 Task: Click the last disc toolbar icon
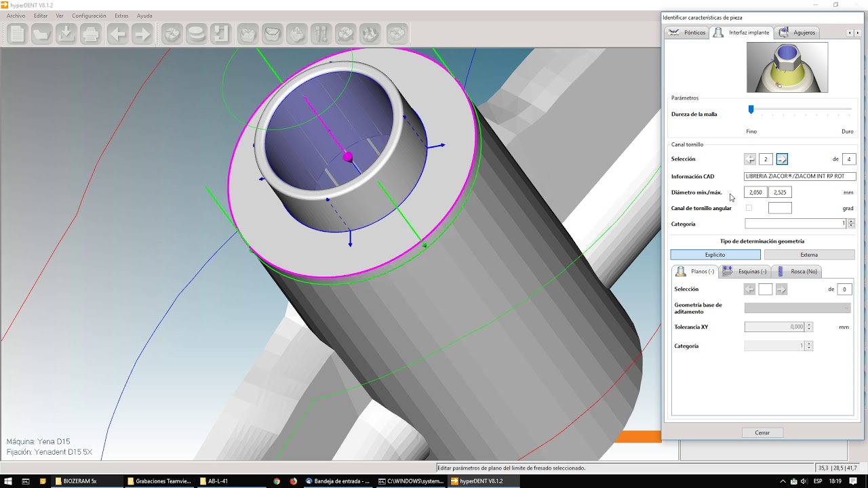point(397,34)
